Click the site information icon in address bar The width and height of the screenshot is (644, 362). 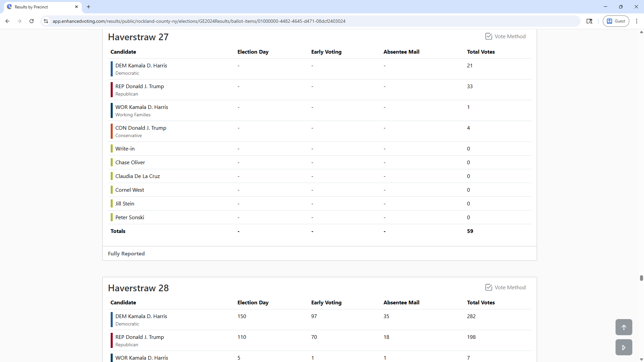click(x=46, y=21)
